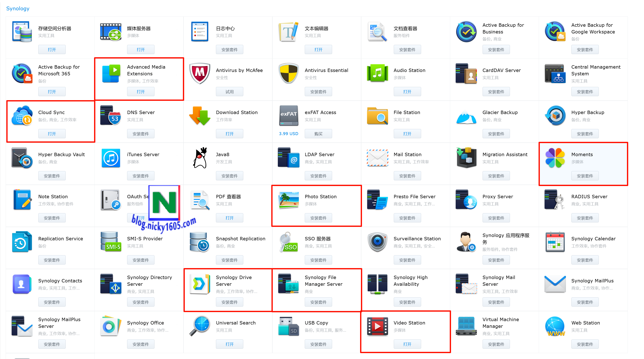Click the Virtual Machine Manager icon
Image resolution: width=644 pixels, height=359 pixels.
tap(466, 326)
